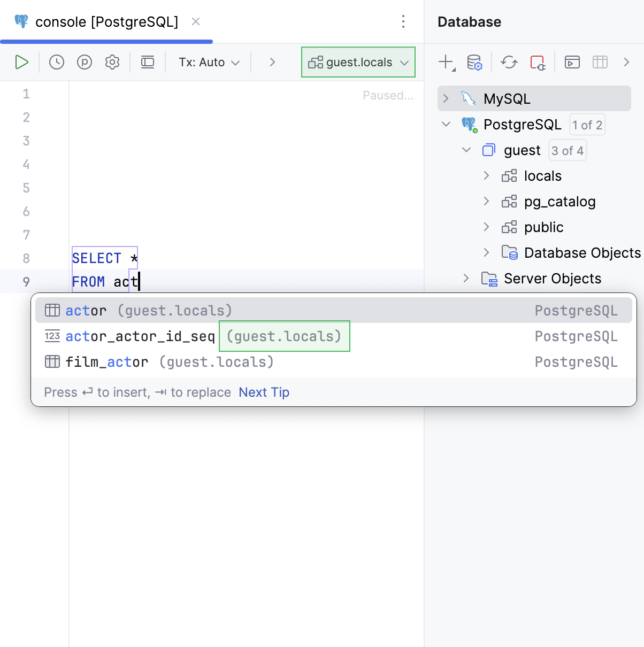Collapse the guest database node

466,150
